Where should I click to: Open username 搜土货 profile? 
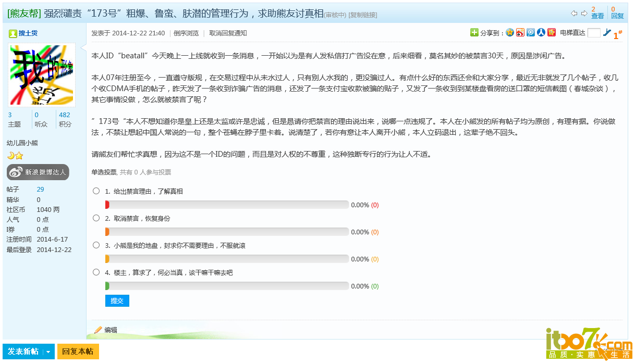point(28,33)
